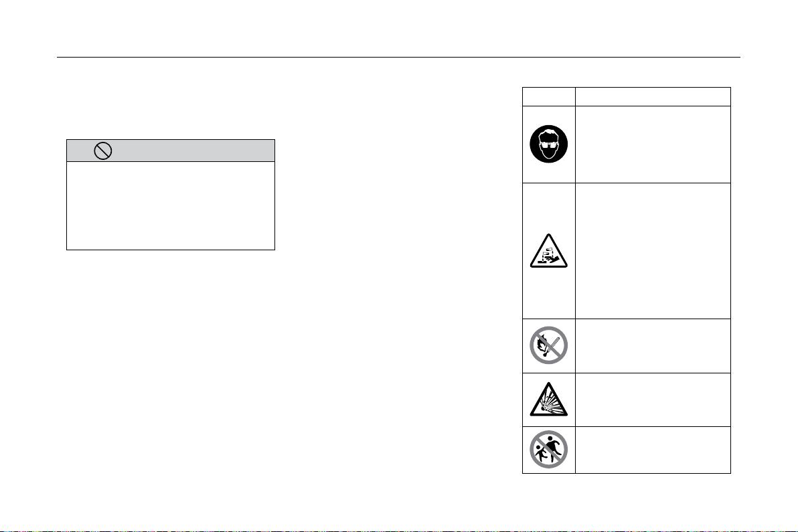Click the description cell beside the explosion triangle

(653, 400)
